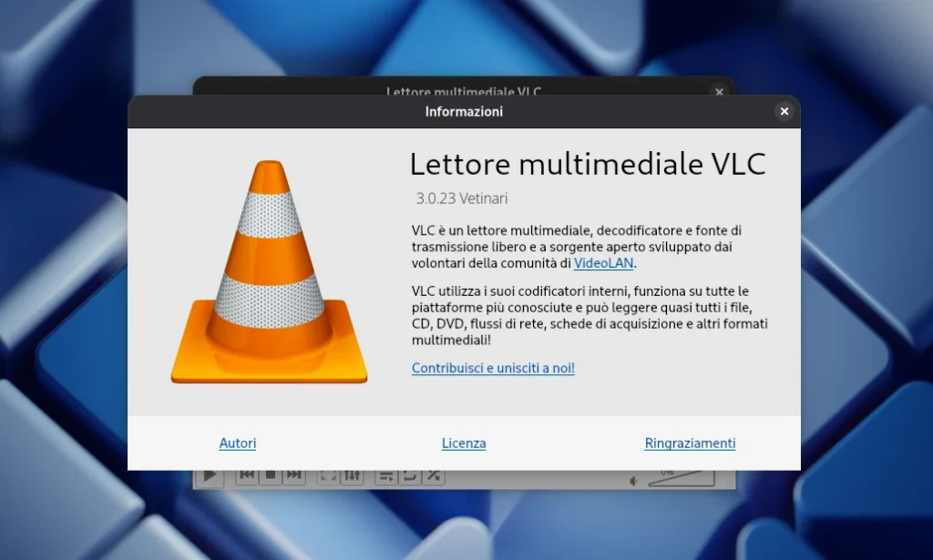This screenshot has width=933, height=560.
Task: Open the Autori section
Action: (x=238, y=443)
